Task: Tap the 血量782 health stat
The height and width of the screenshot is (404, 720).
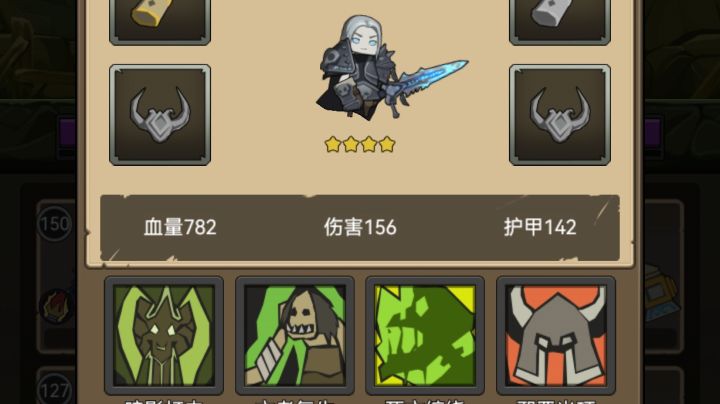Action: tap(180, 227)
